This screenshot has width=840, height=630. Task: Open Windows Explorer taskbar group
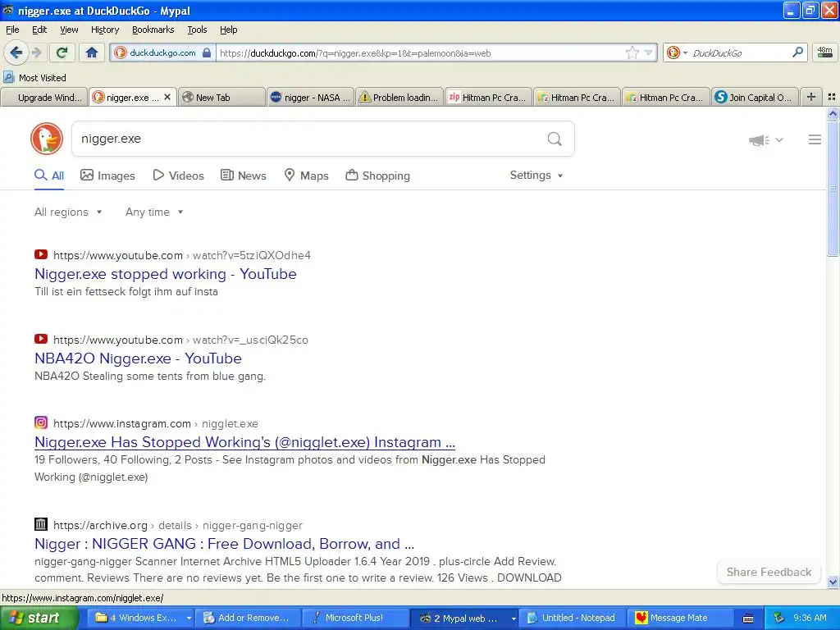tap(139, 618)
